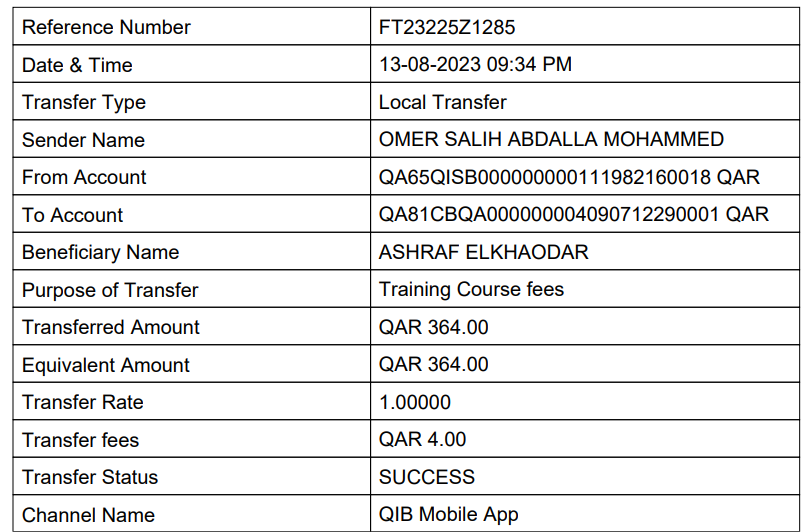Click the reference number FT23225Z1285
Image resolution: width=807 pixels, height=532 pixels.
447,27
